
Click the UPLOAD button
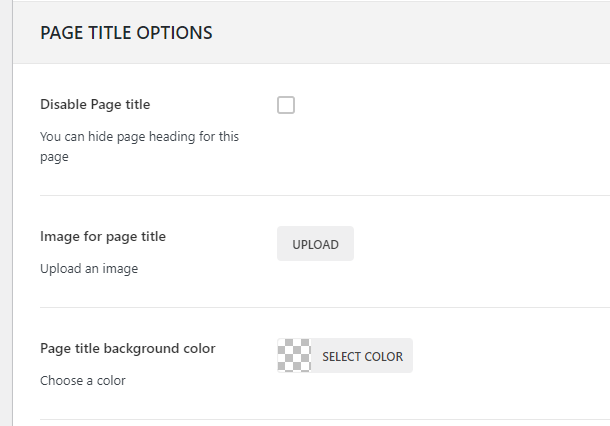tap(315, 244)
